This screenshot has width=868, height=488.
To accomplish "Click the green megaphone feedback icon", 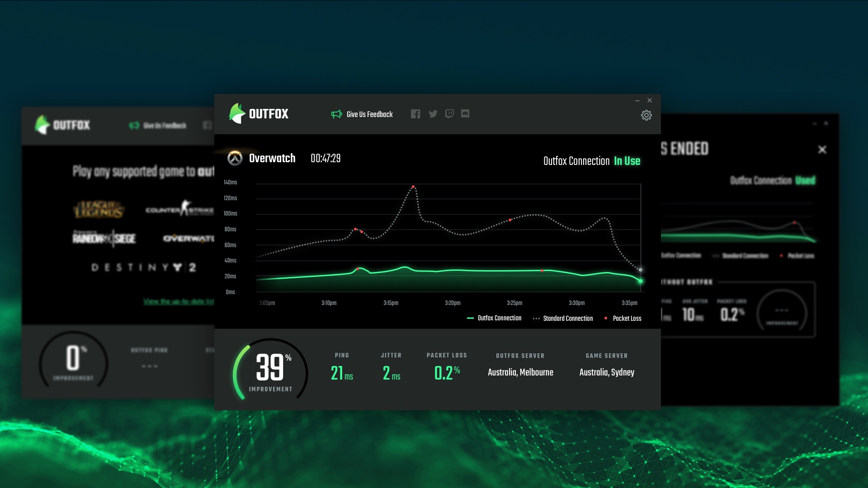I will (336, 114).
